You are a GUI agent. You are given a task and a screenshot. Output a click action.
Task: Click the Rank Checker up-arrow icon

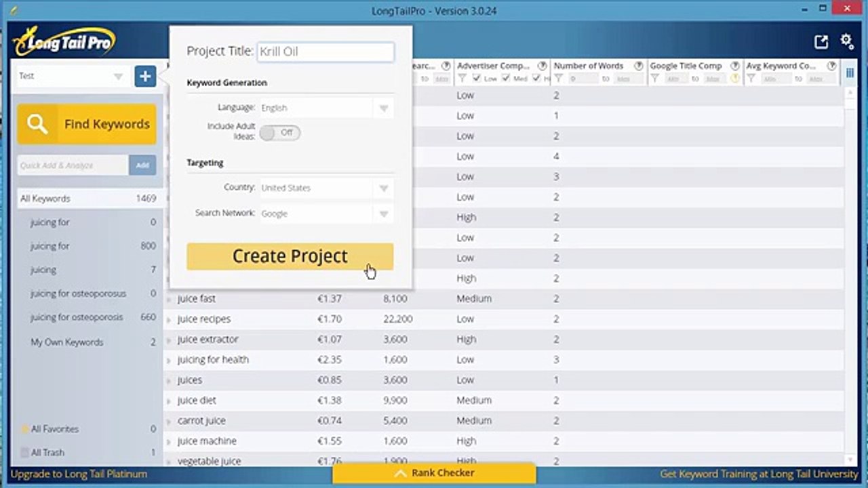tap(400, 473)
